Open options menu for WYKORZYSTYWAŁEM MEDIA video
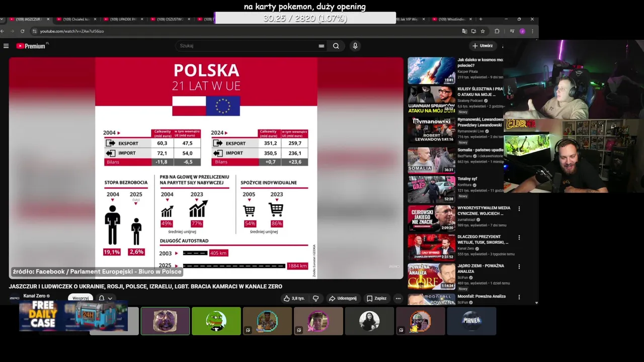The height and width of the screenshot is (362, 644). pyautogui.click(x=519, y=209)
